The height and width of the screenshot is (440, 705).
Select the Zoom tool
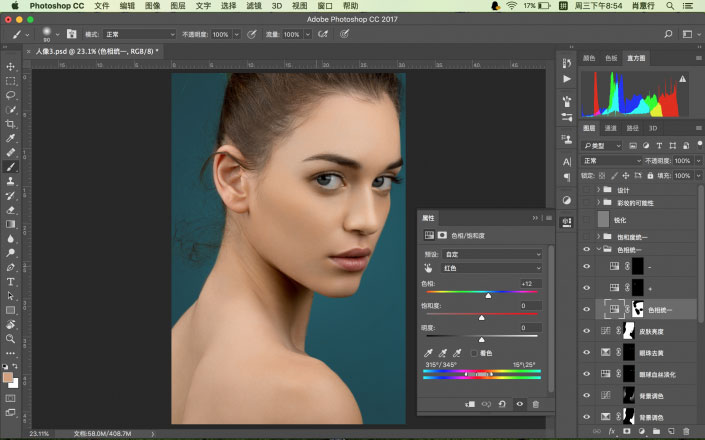(10, 340)
